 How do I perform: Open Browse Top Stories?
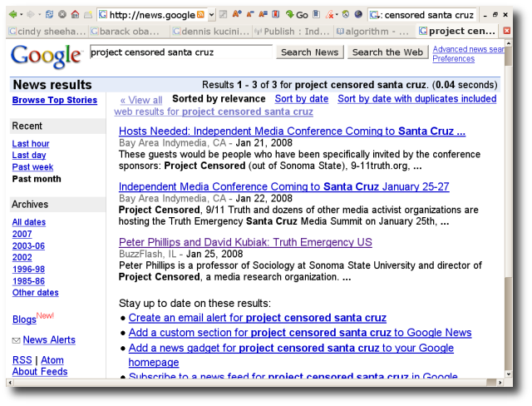[x=55, y=100]
